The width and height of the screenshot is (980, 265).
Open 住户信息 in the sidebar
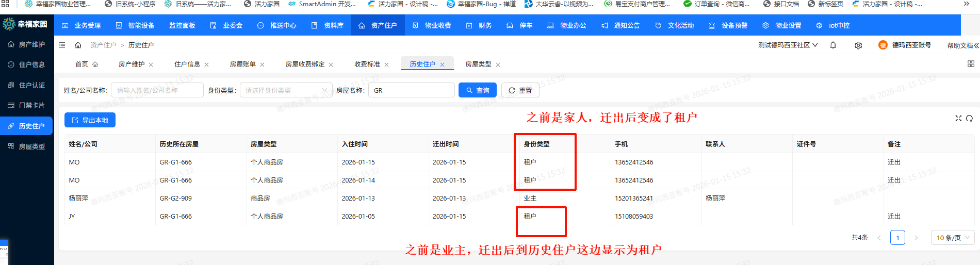(x=27, y=65)
